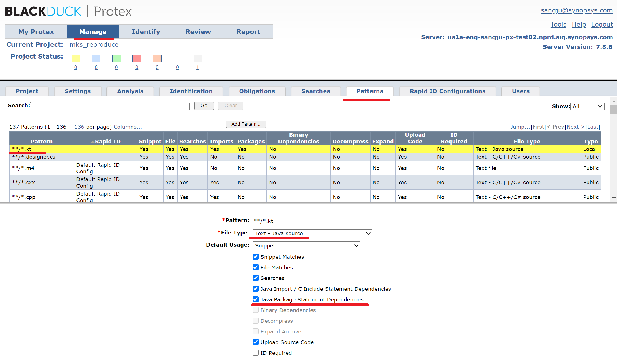Open the Identification tab
Image resolution: width=617 pixels, height=364 pixels.
click(x=191, y=91)
